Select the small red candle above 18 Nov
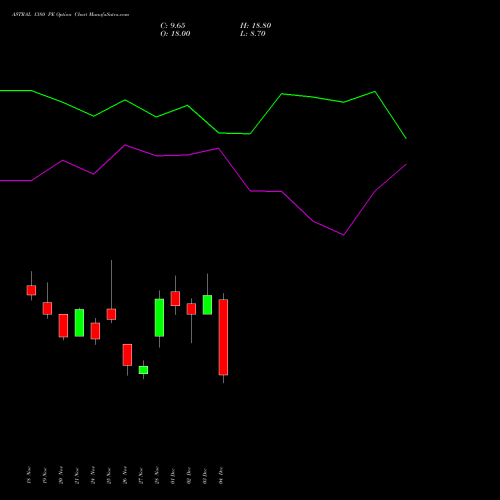This screenshot has height=500, width=500. pyautogui.click(x=31, y=290)
